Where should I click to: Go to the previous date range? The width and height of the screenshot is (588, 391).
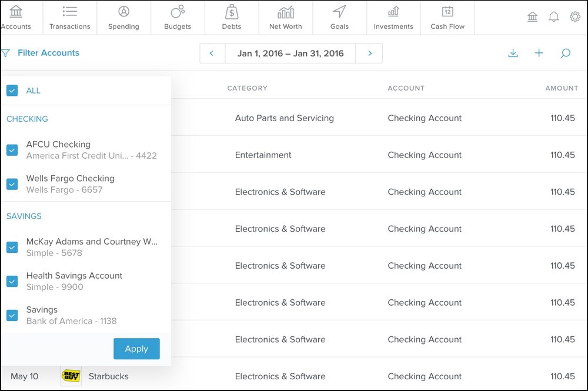coord(212,54)
